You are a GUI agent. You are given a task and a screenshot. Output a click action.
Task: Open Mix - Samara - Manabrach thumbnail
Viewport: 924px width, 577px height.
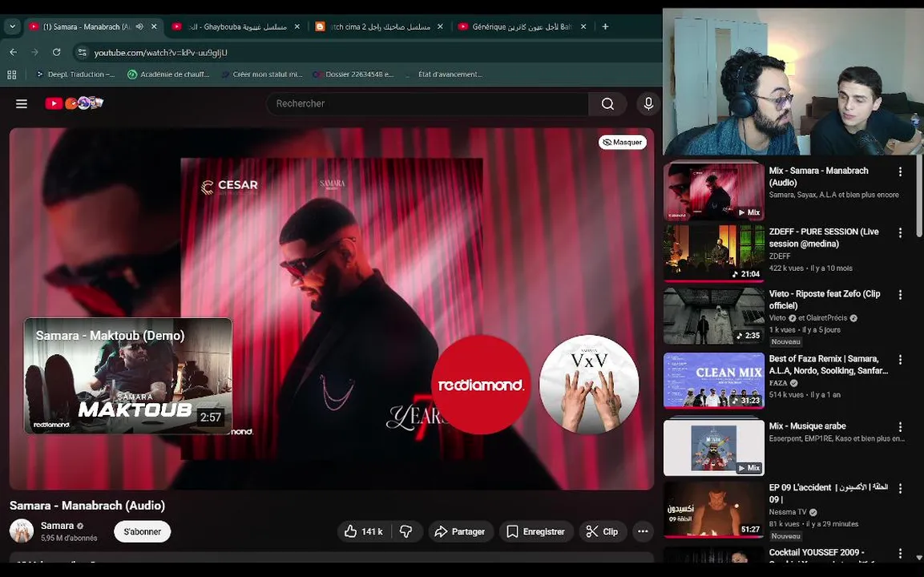point(713,192)
